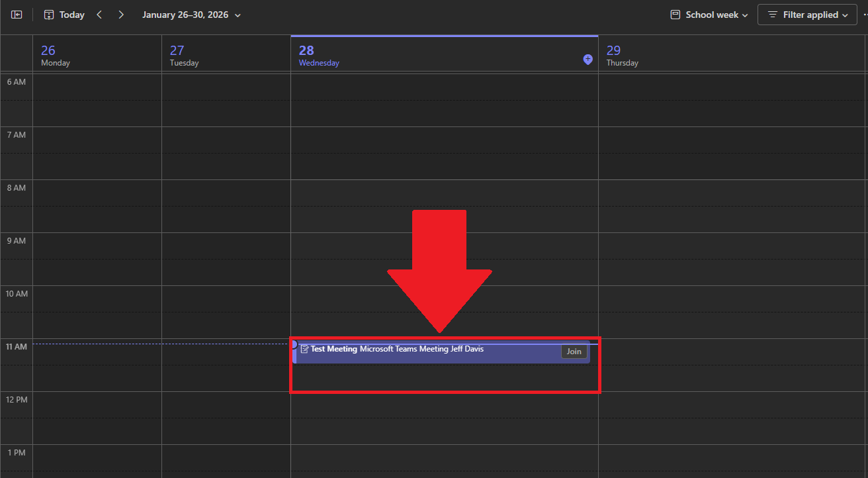Click the previous week arrow

[99, 15]
